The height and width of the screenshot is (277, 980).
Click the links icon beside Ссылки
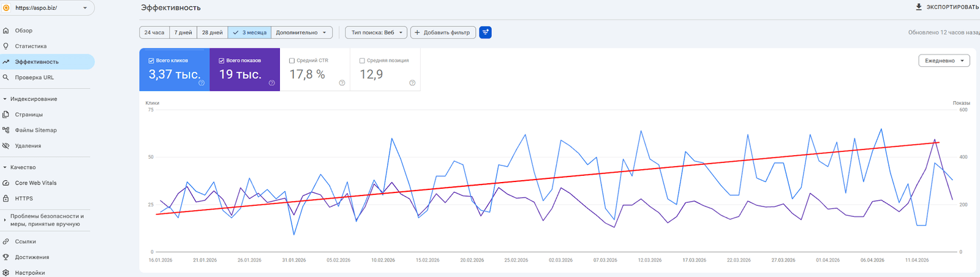click(6, 241)
